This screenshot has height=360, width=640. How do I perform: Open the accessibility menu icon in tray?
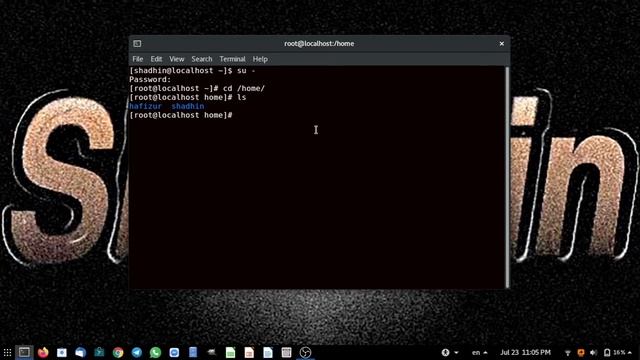[x=445, y=352]
